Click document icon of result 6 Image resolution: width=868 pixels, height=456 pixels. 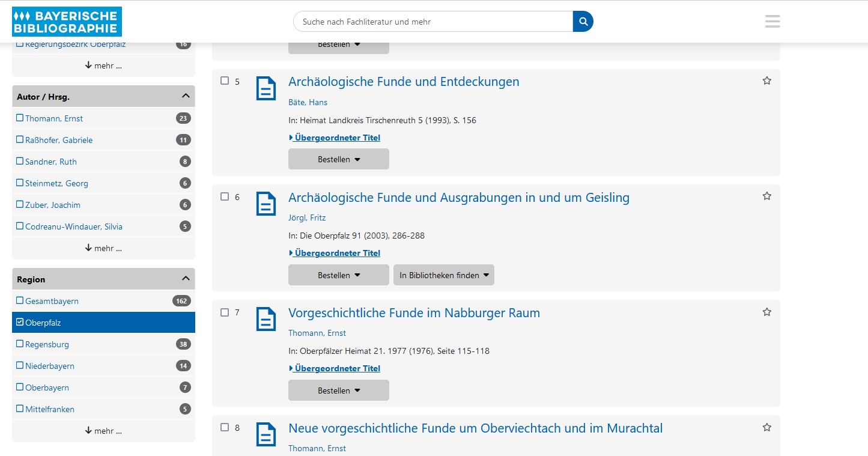pyautogui.click(x=266, y=204)
